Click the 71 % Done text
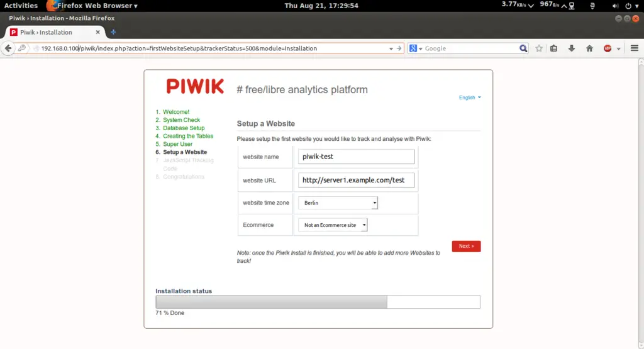This screenshot has height=349, width=644. point(170,313)
